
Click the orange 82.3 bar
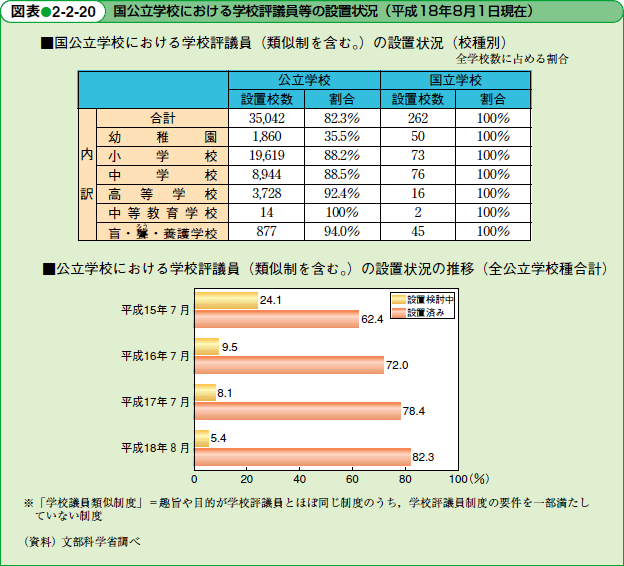click(x=303, y=457)
